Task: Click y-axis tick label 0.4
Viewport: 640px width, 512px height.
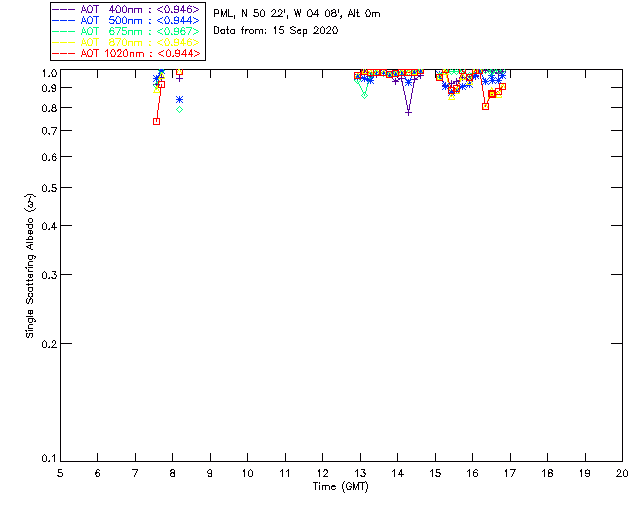Action: tap(49, 226)
